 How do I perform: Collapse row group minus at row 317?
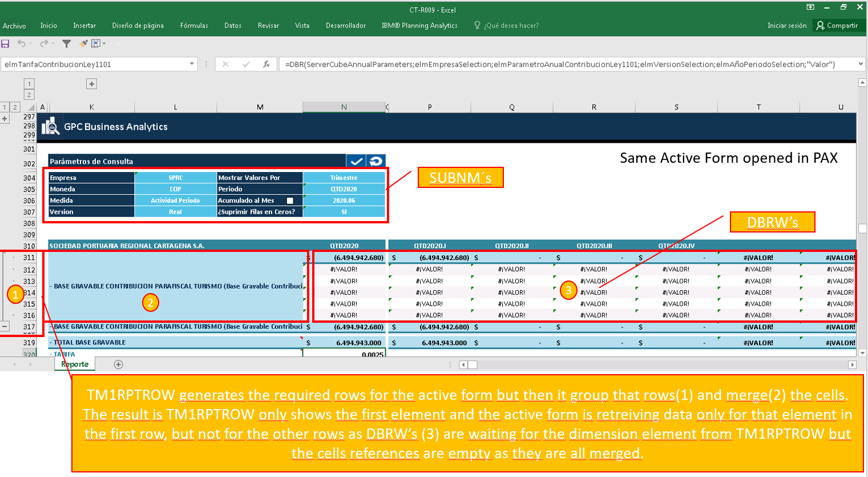pos(5,327)
